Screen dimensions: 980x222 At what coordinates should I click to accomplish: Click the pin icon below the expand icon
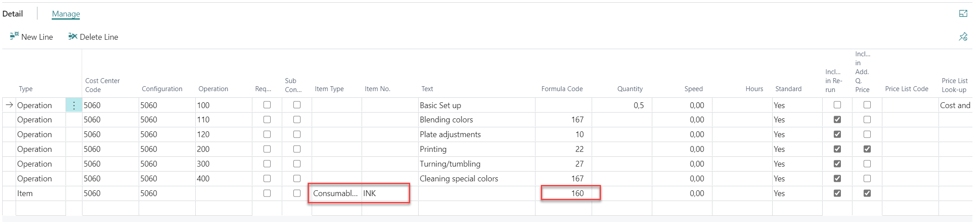[x=963, y=37]
